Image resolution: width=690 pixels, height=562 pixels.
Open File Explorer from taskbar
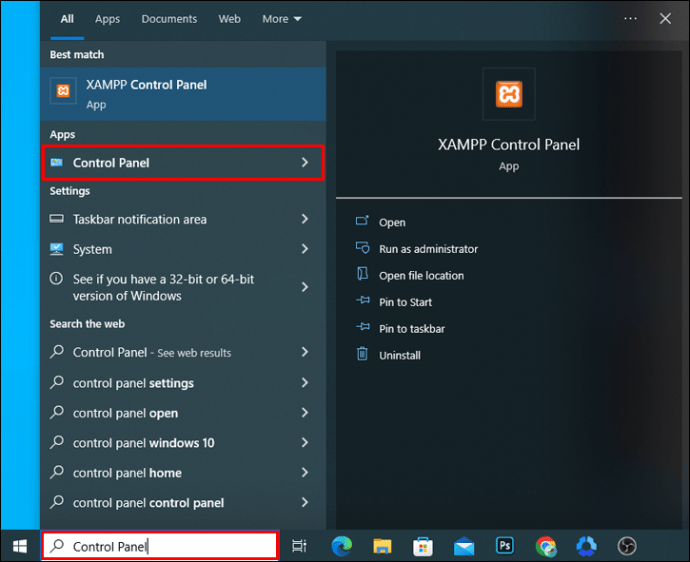pyautogui.click(x=382, y=546)
